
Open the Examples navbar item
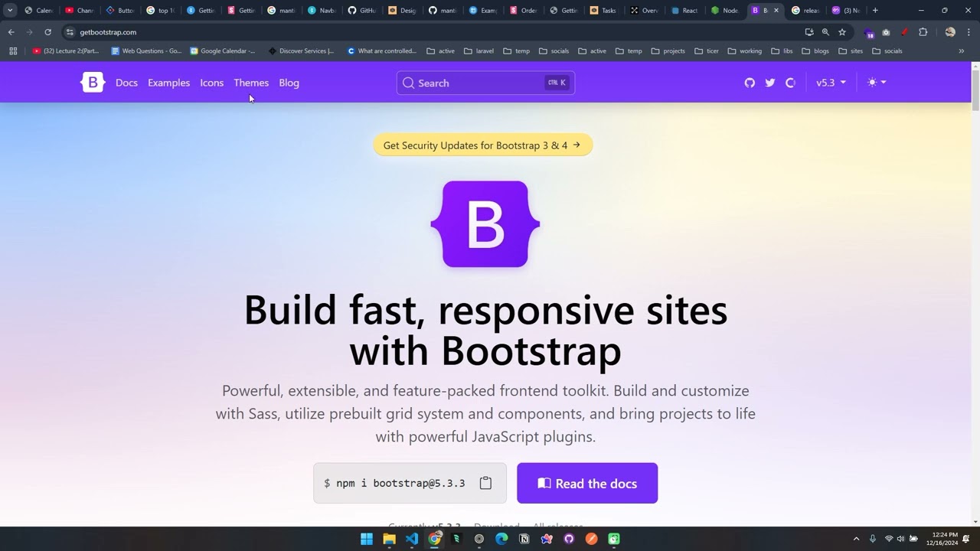(x=168, y=83)
